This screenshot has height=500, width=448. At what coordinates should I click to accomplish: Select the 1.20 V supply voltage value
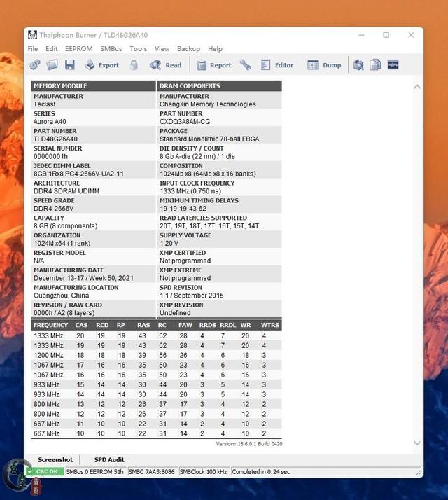pos(169,243)
